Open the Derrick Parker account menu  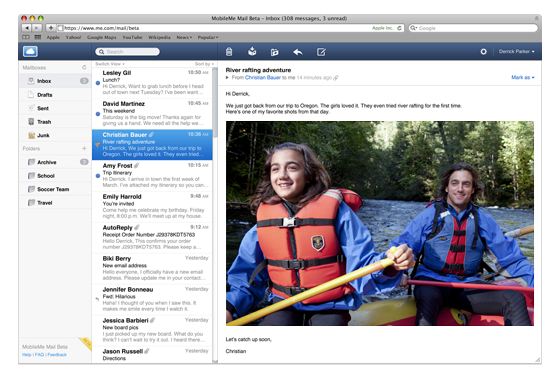point(516,52)
